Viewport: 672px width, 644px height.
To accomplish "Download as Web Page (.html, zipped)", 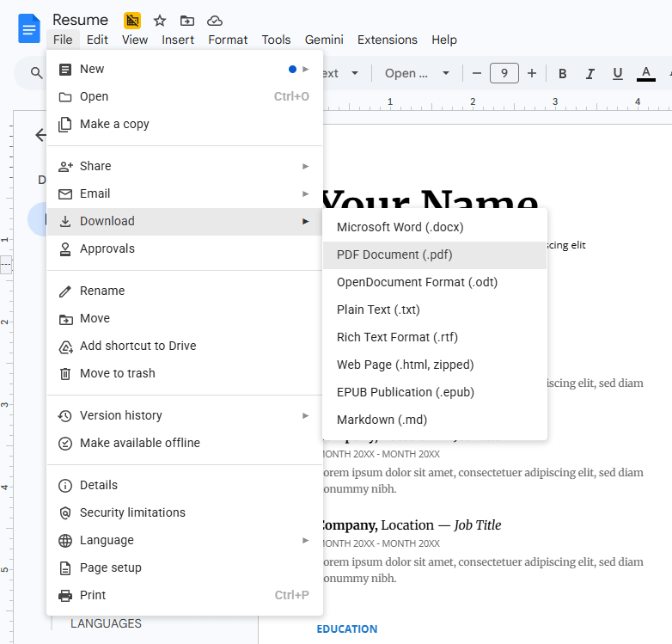I will [435, 365].
